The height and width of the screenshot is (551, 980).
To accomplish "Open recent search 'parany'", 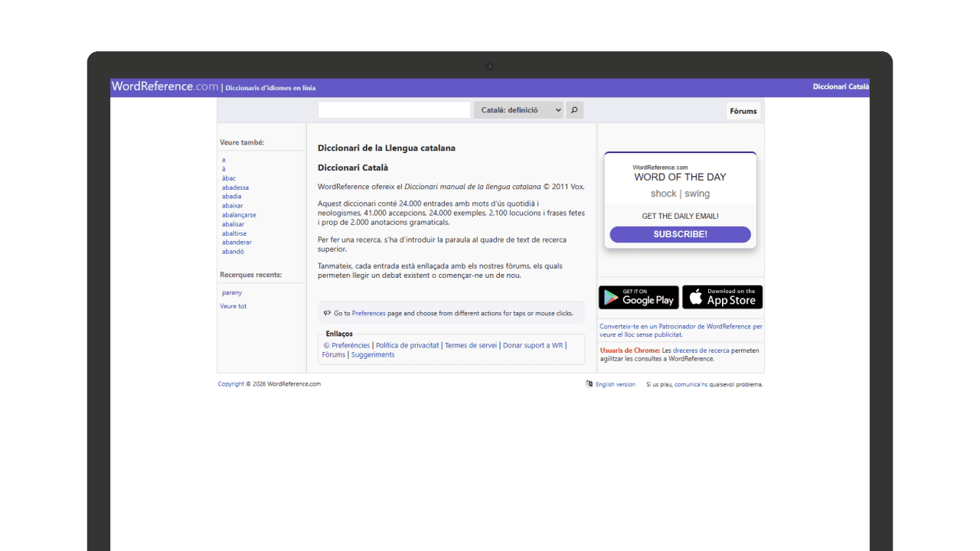I will pyautogui.click(x=232, y=293).
